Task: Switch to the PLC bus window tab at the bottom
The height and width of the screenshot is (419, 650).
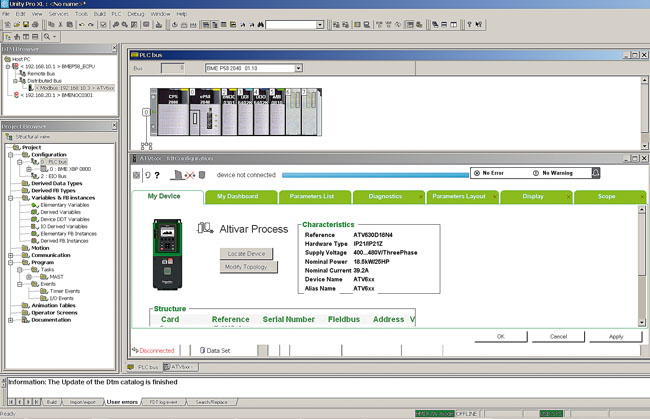Action: tap(143, 367)
